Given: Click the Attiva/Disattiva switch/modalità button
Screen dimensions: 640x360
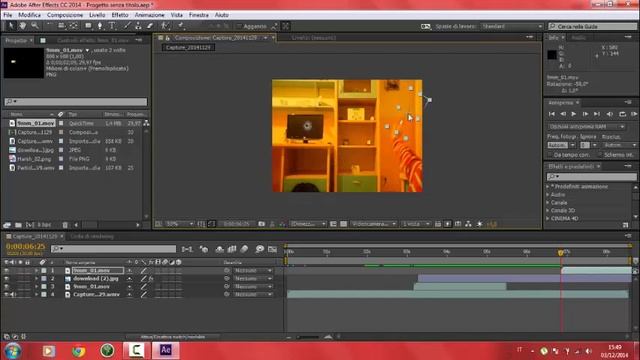Looking at the screenshot, I should (173, 337).
